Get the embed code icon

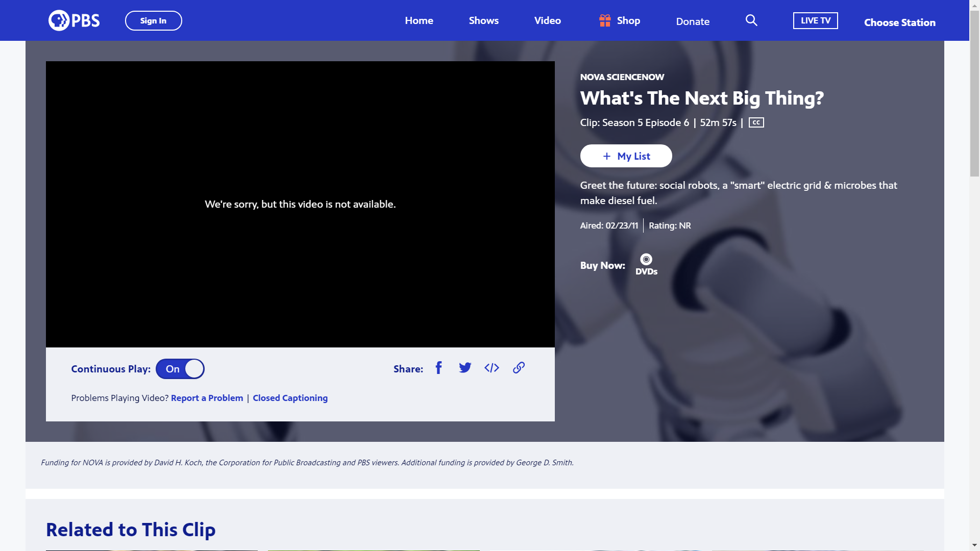[x=492, y=368]
